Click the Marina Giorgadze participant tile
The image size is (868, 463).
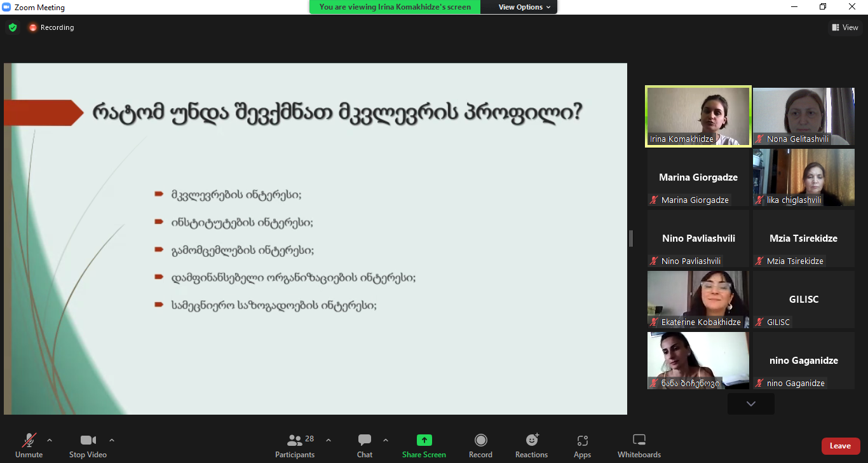[698, 177]
